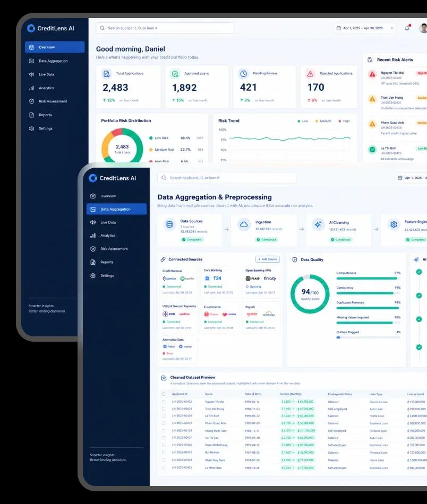Screen dimensions: 427x504
Task: Click the Approved Loans checkmark icon
Action: pos(175,74)
